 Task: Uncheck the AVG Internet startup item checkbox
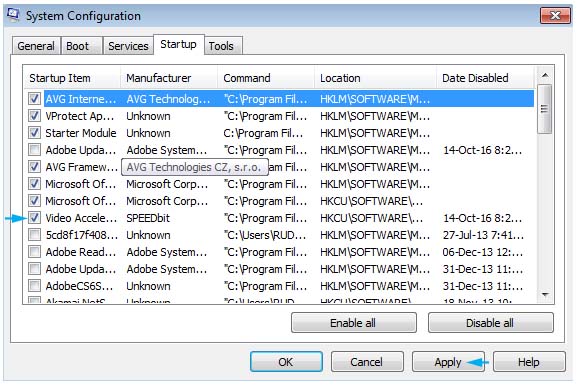(35, 99)
